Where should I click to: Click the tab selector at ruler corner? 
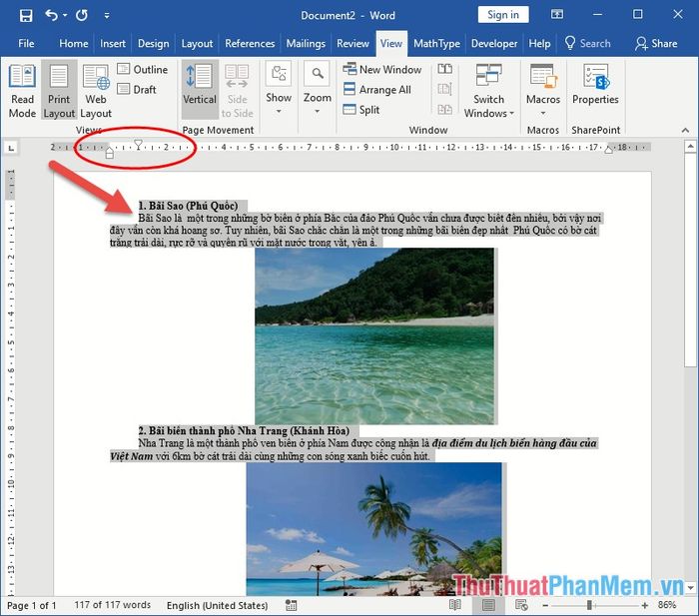pos(11,148)
